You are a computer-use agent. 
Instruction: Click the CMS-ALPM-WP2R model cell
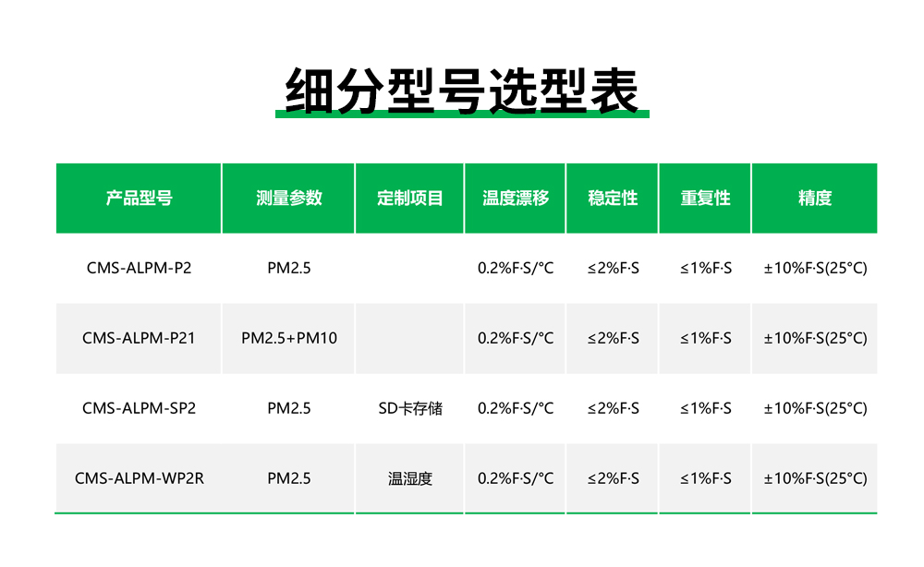(x=140, y=478)
